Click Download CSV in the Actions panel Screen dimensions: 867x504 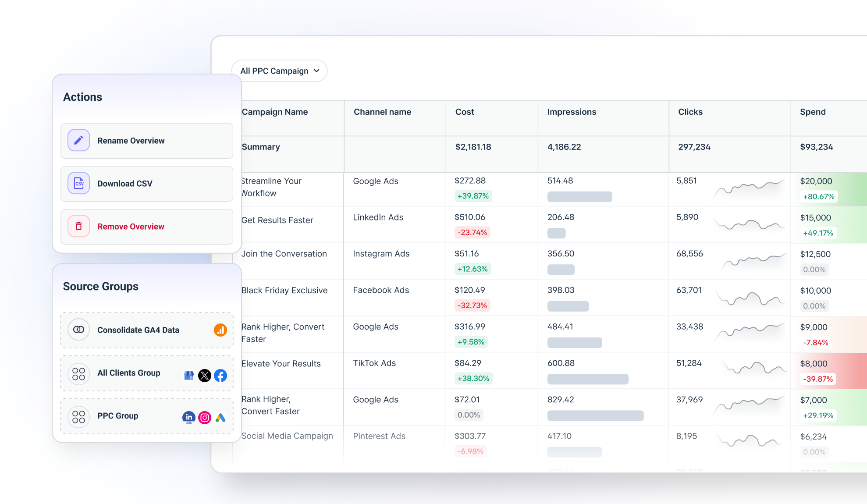pyautogui.click(x=125, y=183)
